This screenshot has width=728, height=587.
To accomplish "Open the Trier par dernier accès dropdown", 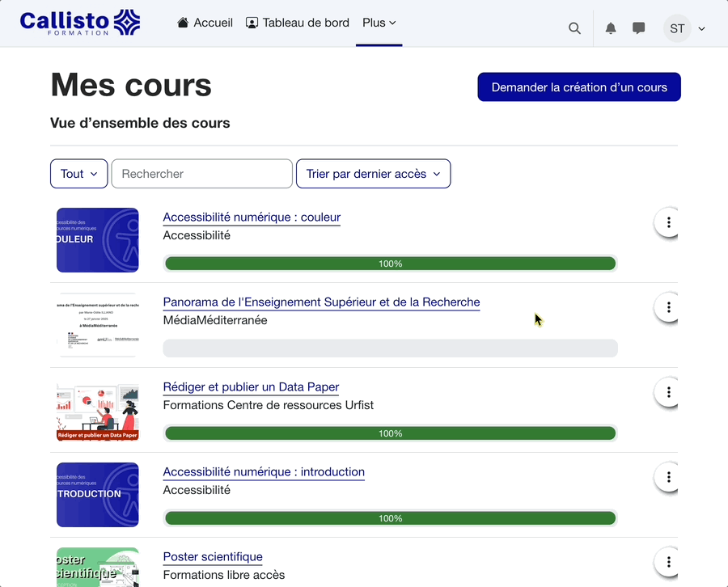I will click(373, 174).
